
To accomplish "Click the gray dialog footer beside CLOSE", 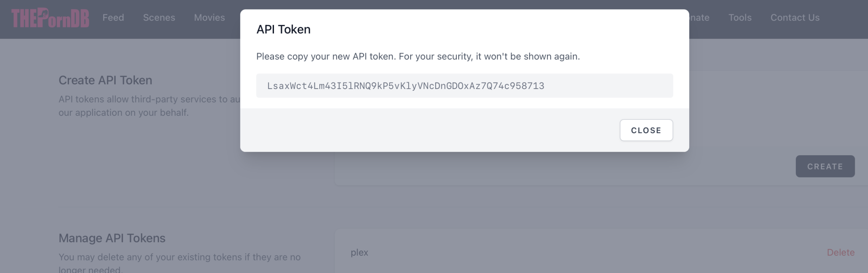I will [x=427, y=130].
